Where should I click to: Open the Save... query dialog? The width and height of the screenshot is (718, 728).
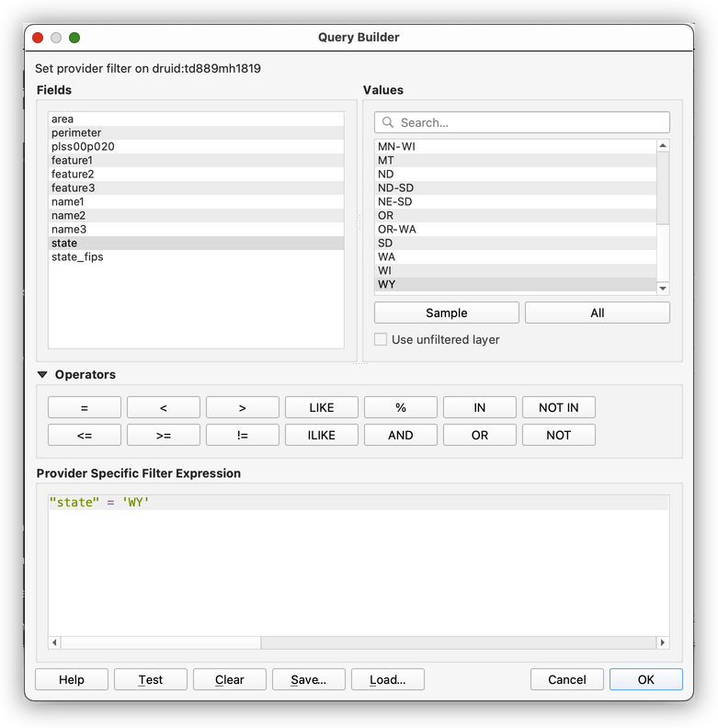pos(308,679)
